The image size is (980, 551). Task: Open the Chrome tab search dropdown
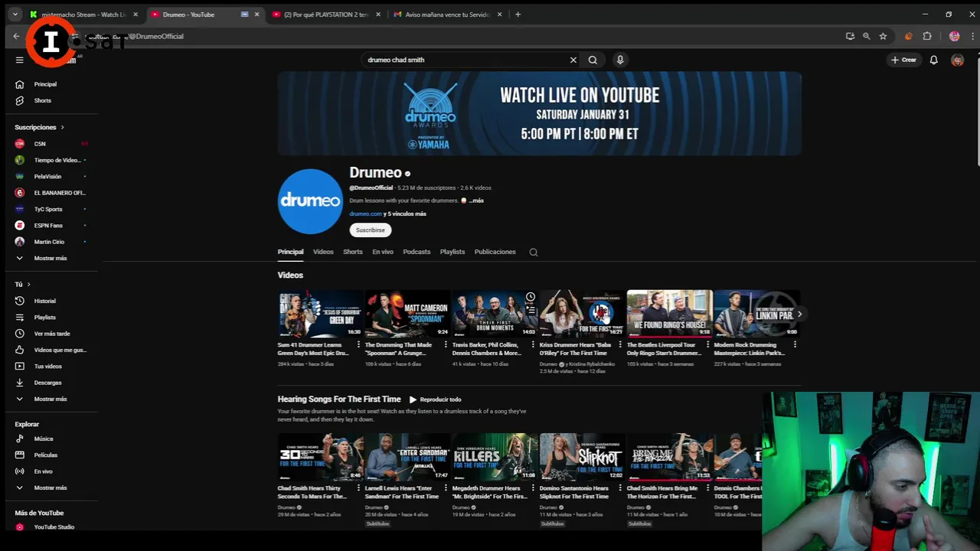click(15, 14)
